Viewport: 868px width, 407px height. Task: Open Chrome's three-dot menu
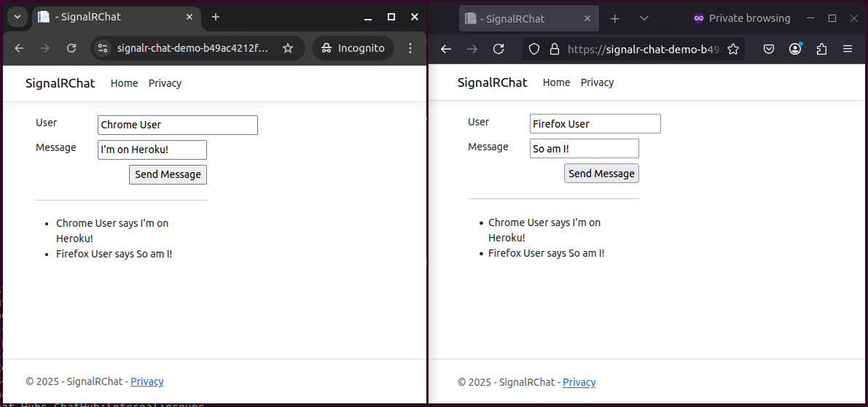[x=410, y=48]
